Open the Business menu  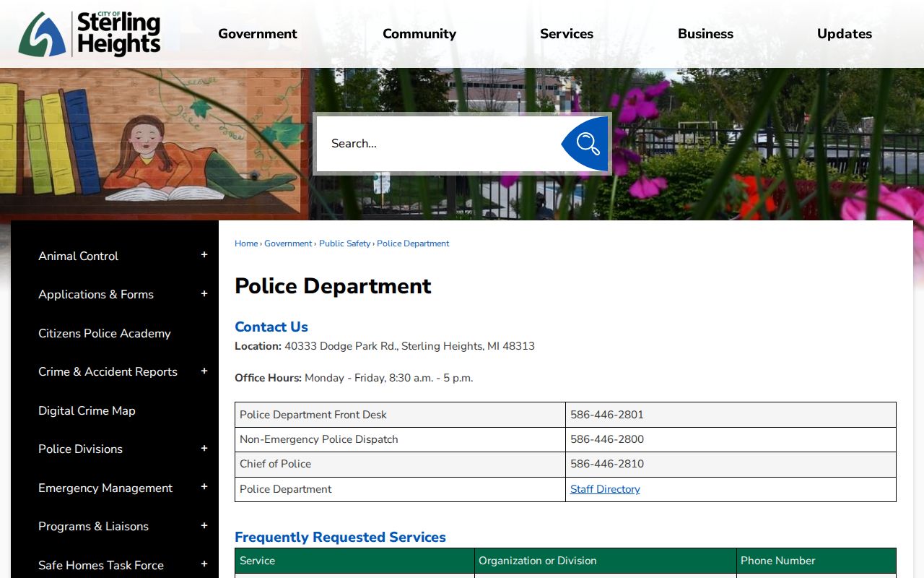705,34
